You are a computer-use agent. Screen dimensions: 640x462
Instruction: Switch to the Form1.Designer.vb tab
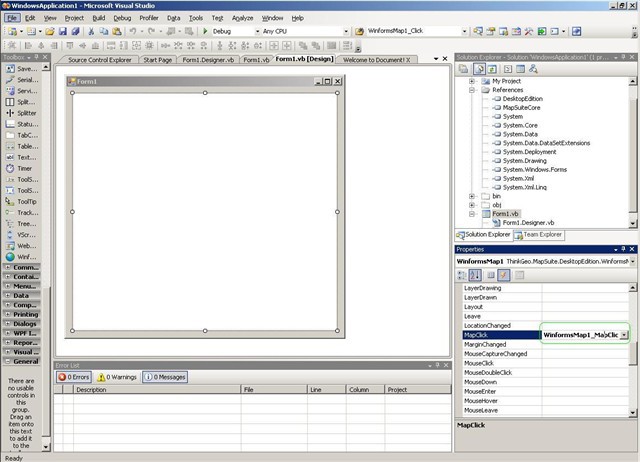tap(210, 60)
